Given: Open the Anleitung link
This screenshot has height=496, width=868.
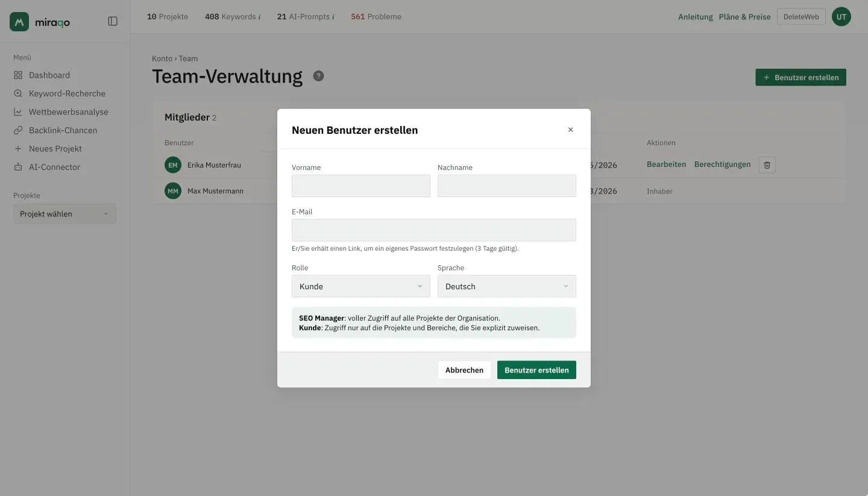Looking at the screenshot, I should pos(696,17).
